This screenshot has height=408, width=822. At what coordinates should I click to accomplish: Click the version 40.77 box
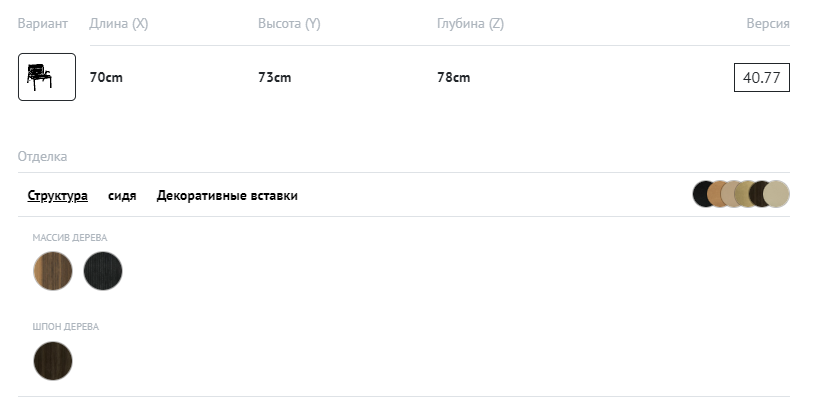click(x=762, y=77)
